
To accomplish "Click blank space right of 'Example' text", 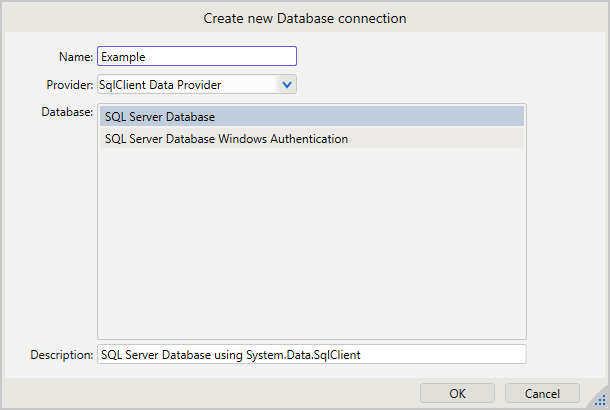I will coord(230,57).
